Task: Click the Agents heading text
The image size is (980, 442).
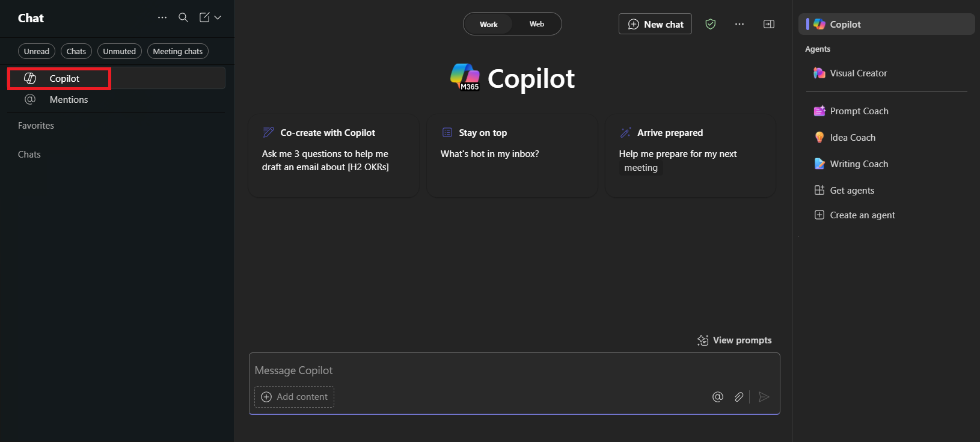Action: [x=818, y=49]
